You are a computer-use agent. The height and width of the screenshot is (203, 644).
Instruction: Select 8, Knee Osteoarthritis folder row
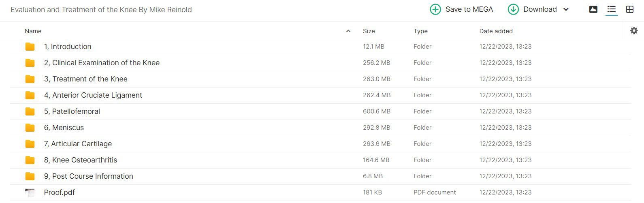pyautogui.click(x=320, y=160)
